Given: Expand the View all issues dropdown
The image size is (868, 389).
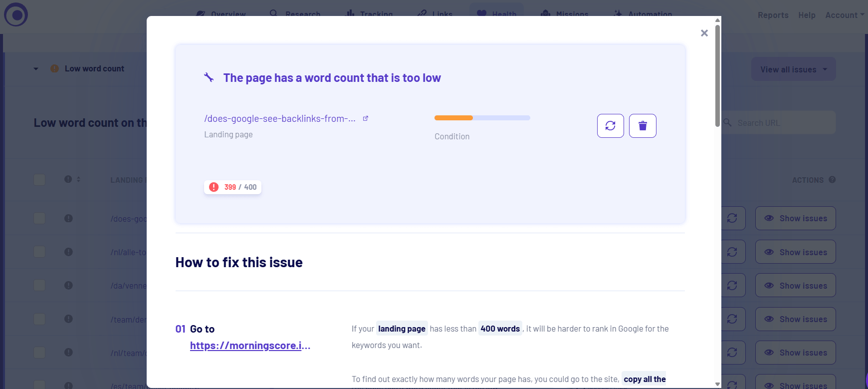Looking at the screenshot, I should coord(794,69).
